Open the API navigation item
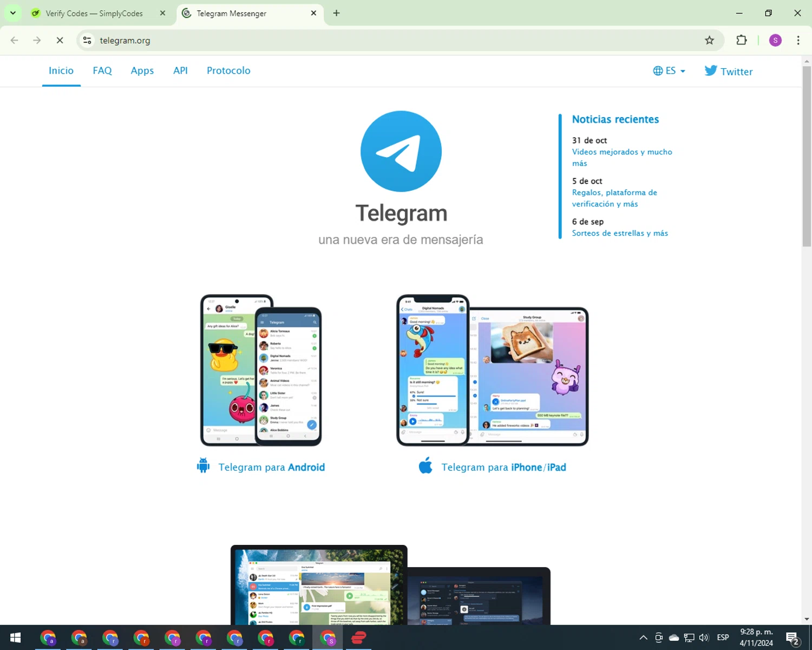 point(180,70)
